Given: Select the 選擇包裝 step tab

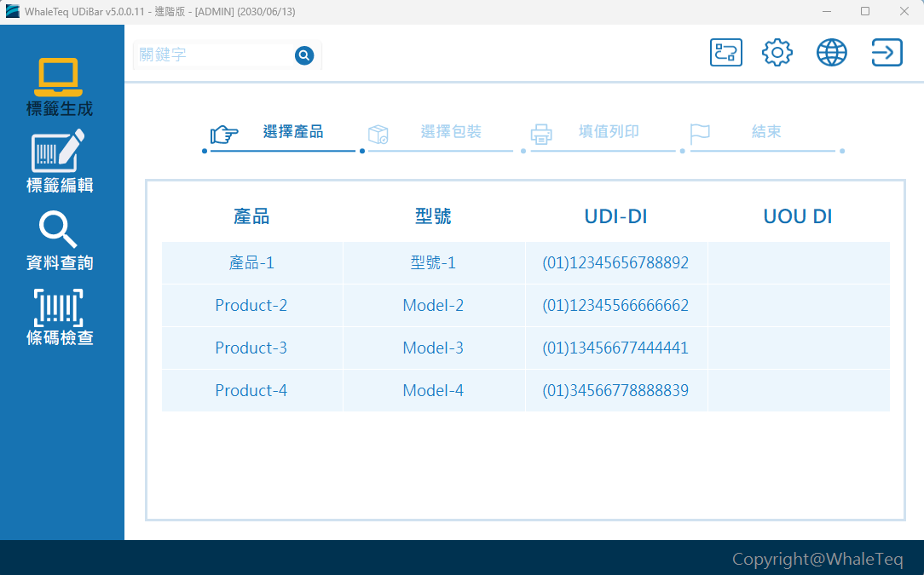Looking at the screenshot, I should (451, 132).
